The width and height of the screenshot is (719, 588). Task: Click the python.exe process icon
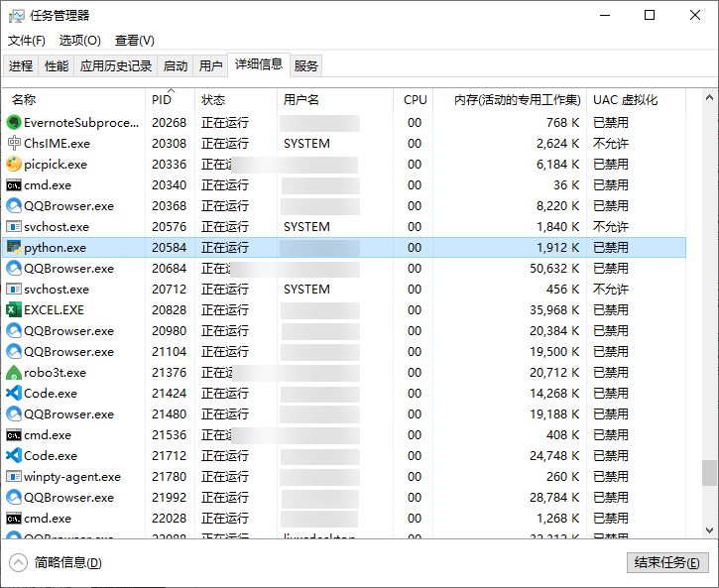click(14, 248)
